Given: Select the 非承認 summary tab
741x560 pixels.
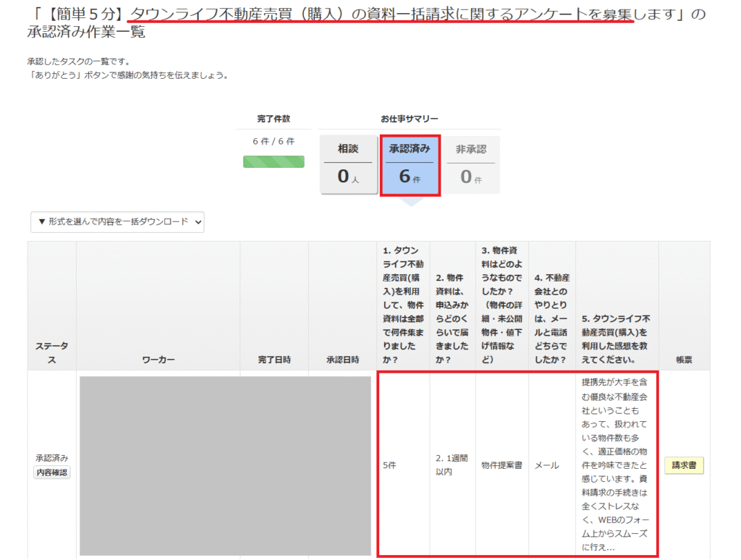Looking at the screenshot, I should (471, 164).
